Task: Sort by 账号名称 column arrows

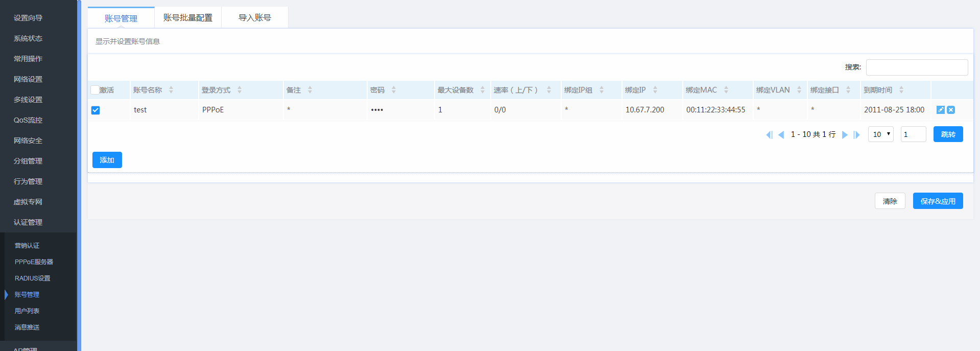Action: [171, 90]
